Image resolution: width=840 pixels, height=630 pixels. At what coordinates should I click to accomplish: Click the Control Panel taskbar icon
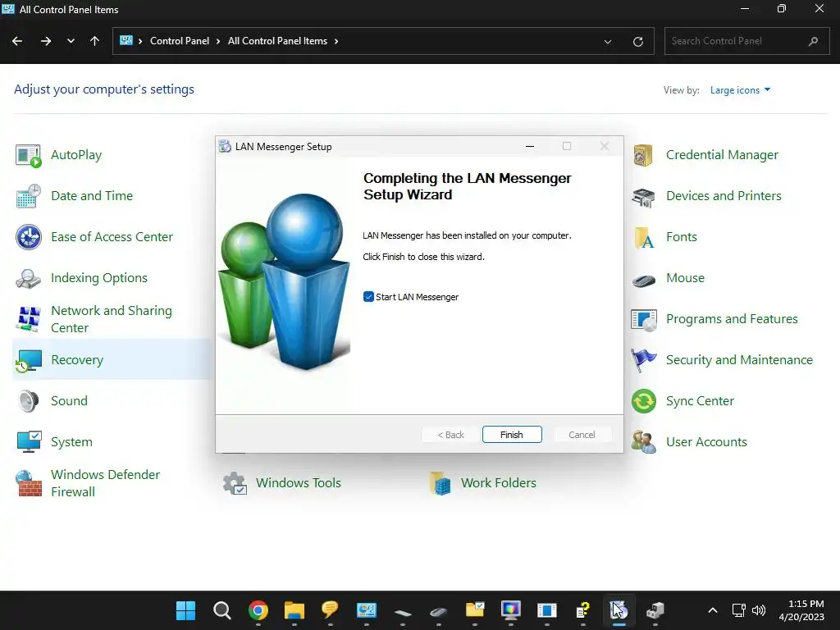[367, 610]
